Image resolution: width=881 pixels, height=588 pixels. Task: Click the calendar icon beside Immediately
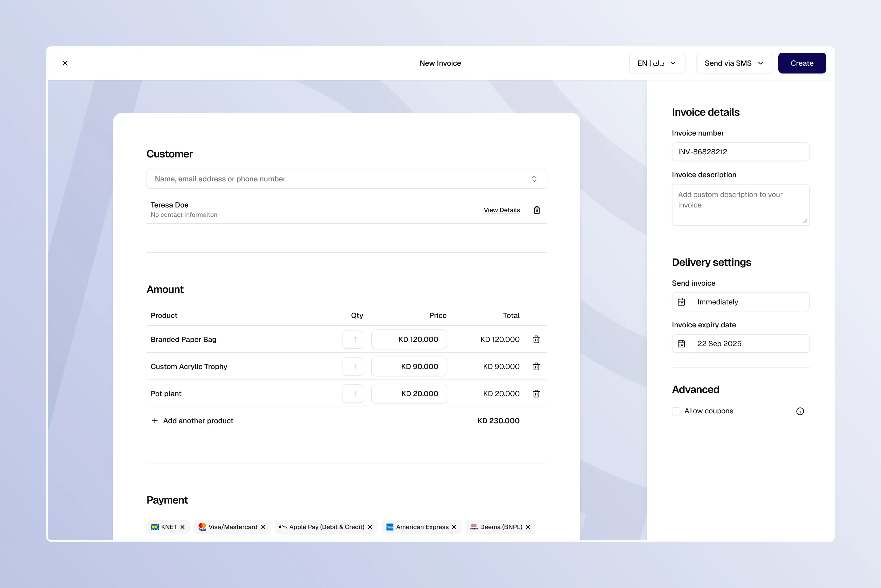(681, 302)
